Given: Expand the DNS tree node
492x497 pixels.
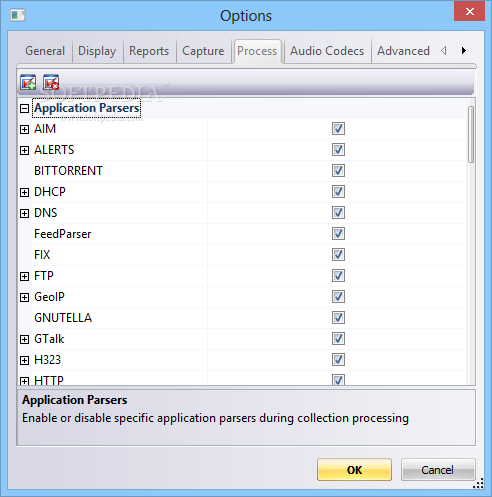Looking at the screenshot, I should pyautogui.click(x=24, y=214).
